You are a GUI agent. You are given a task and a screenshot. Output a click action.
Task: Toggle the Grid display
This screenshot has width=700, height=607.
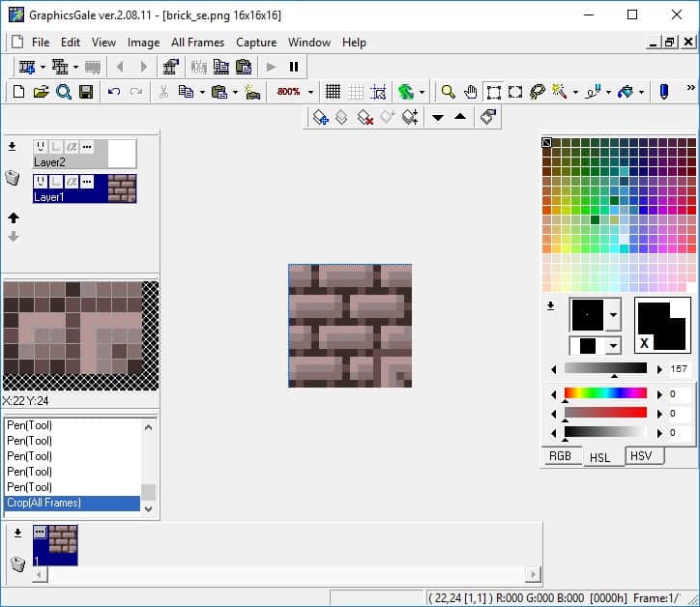(333, 92)
